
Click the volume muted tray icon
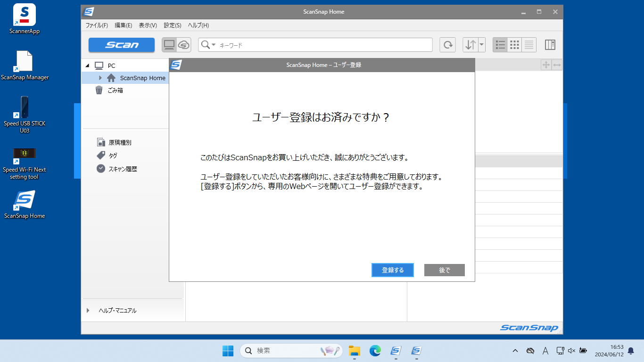pyautogui.click(x=571, y=351)
